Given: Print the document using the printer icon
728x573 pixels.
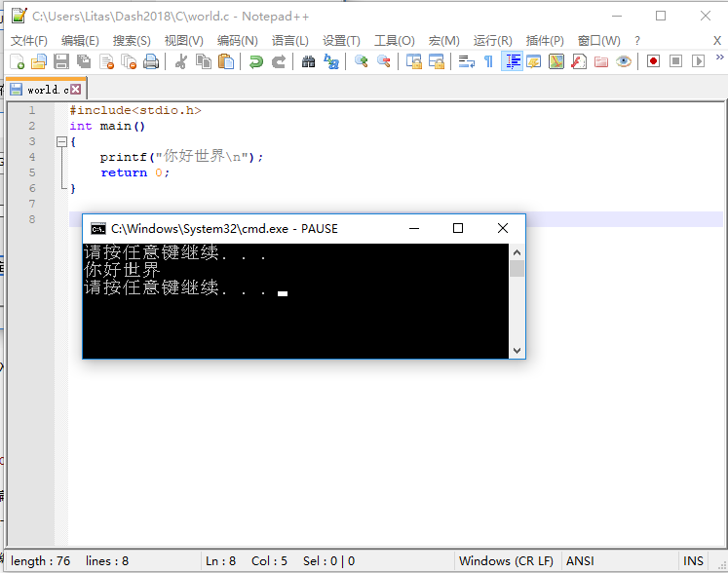Looking at the screenshot, I should pyautogui.click(x=151, y=61).
